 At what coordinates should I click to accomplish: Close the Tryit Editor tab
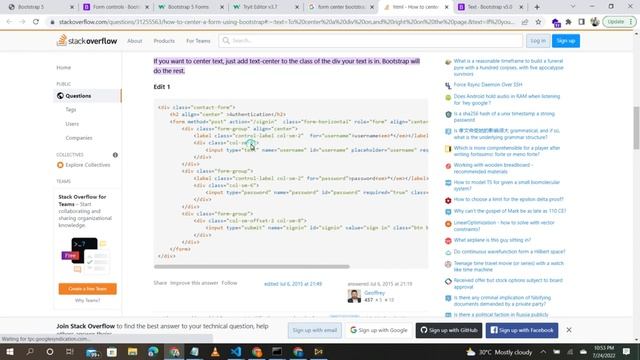(x=297, y=7)
